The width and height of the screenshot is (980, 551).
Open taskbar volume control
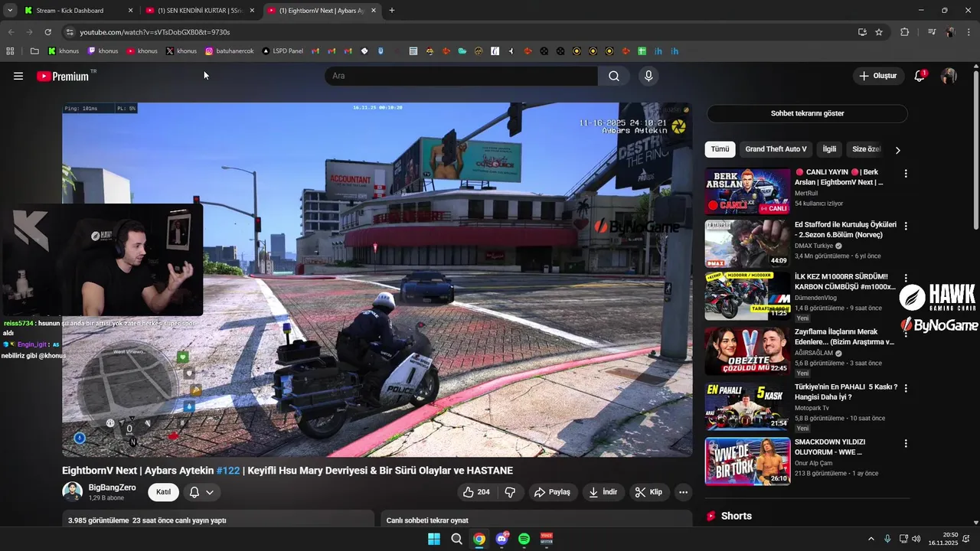916,539
